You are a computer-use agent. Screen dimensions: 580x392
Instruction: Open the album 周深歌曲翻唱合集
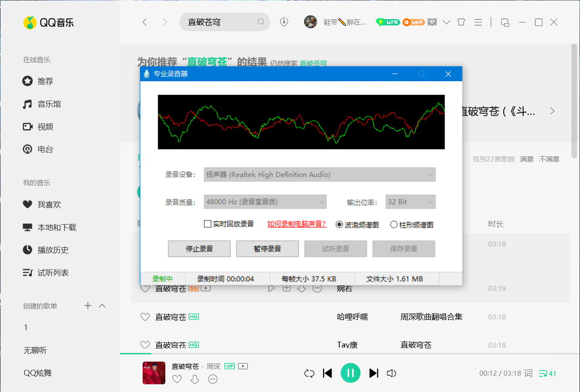pos(431,317)
